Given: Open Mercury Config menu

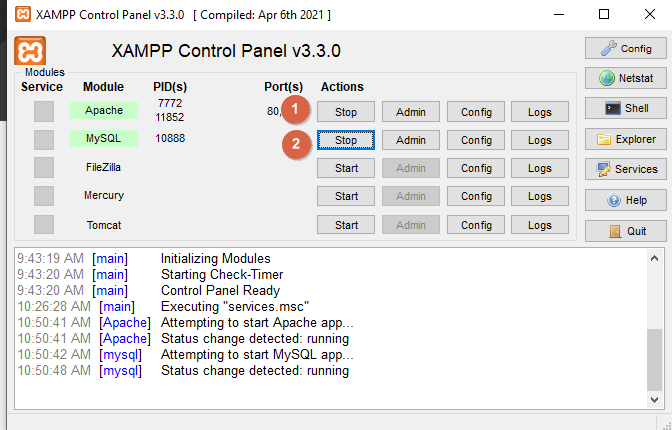Looking at the screenshot, I should [x=476, y=196].
